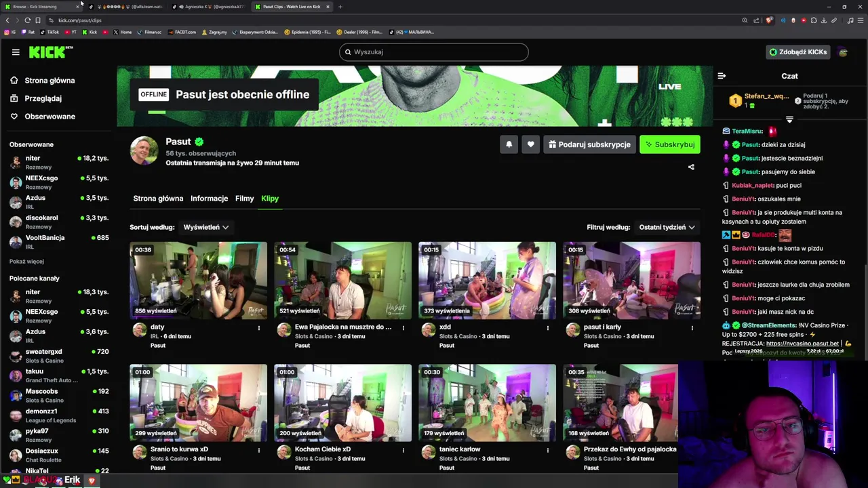Click the notification bell button for Pasut
868x488 pixels.
point(509,144)
